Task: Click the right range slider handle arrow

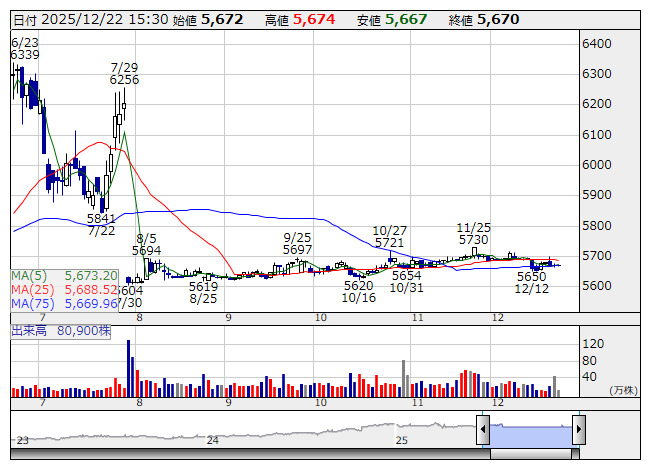Action: pyautogui.click(x=579, y=429)
